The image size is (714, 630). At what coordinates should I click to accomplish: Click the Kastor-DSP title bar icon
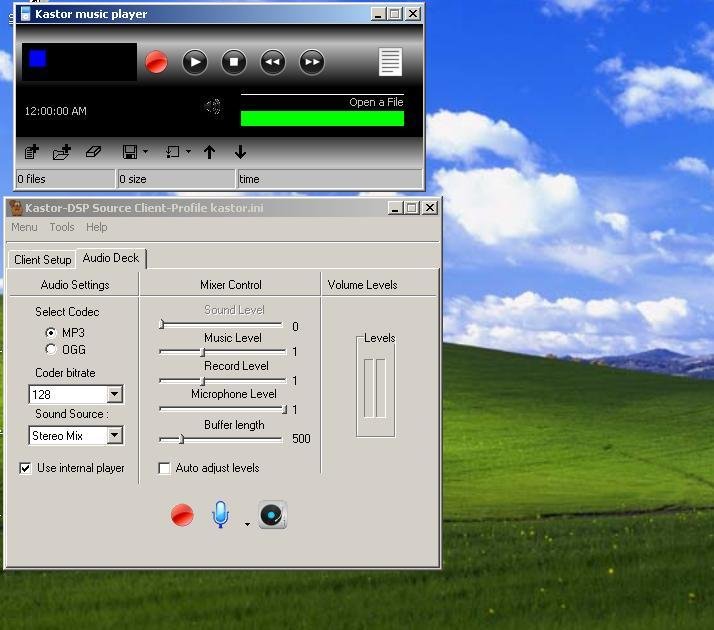point(16,208)
